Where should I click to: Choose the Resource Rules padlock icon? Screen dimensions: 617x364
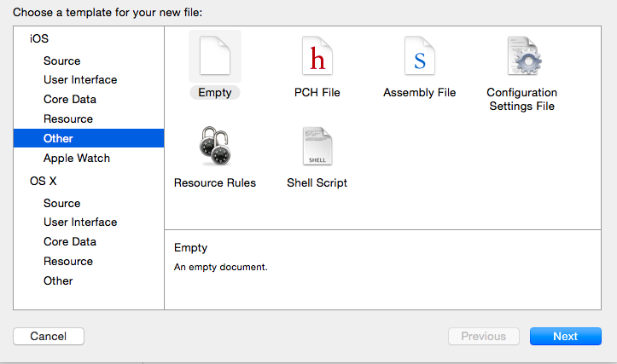tap(215, 146)
